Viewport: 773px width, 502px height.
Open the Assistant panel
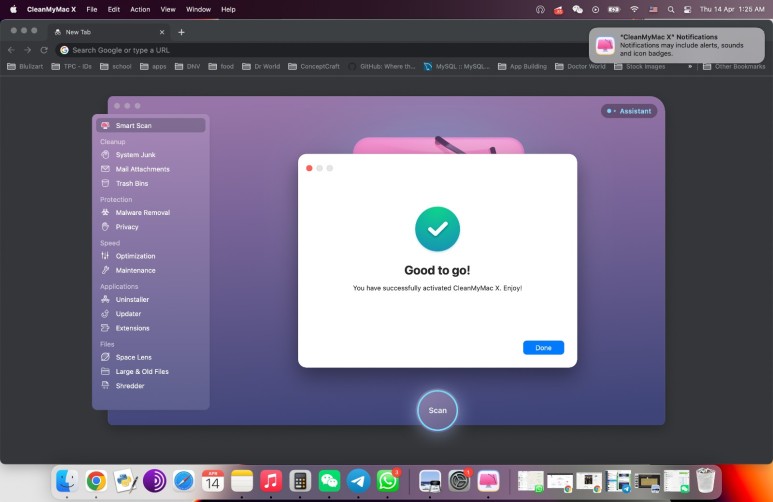click(x=629, y=111)
